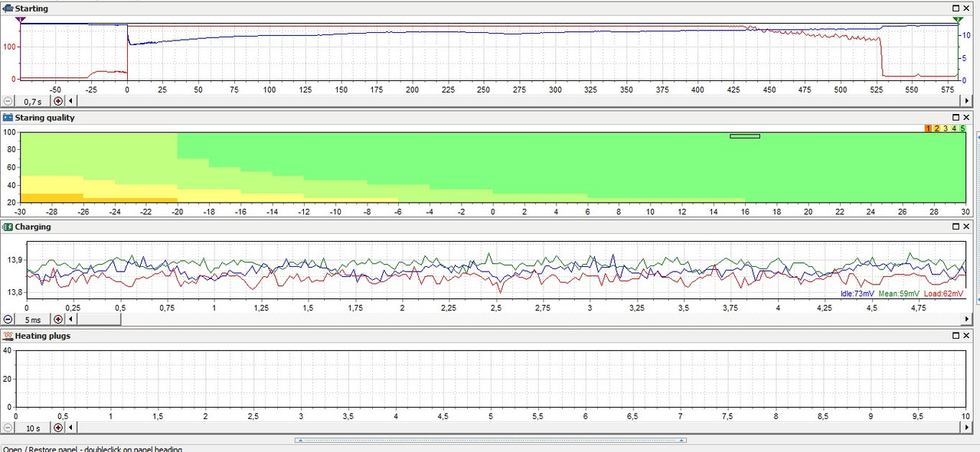Select the green quality level 5 swatch
Screen dimensions: 980x452
point(962,128)
